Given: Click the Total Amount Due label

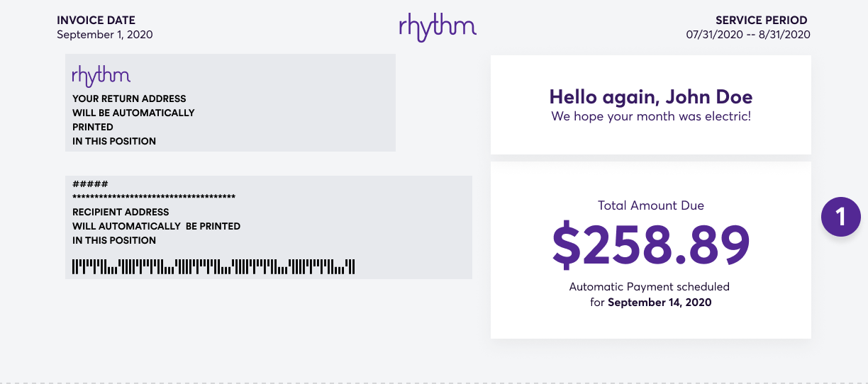Looking at the screenshot, I should click(651, 205).
